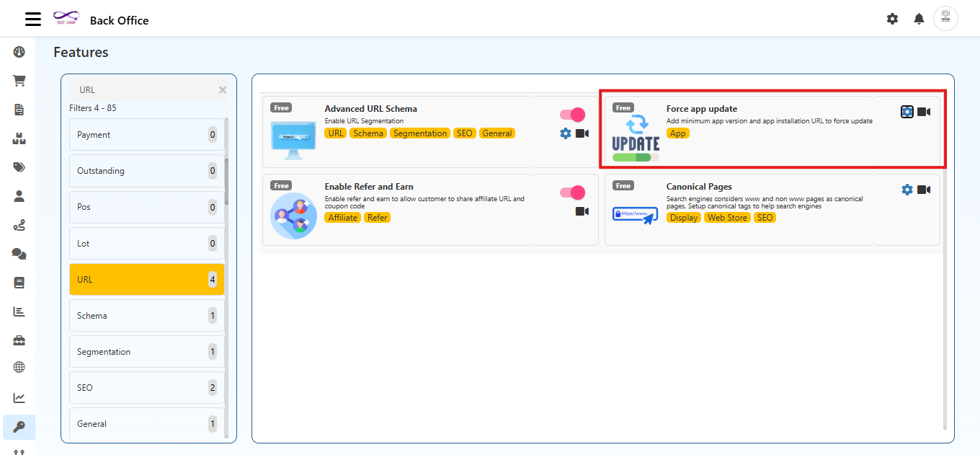Disable the Enable Refer and Earn switch
The width and height of the screenshot is (980, 455).
click(572, 193)
